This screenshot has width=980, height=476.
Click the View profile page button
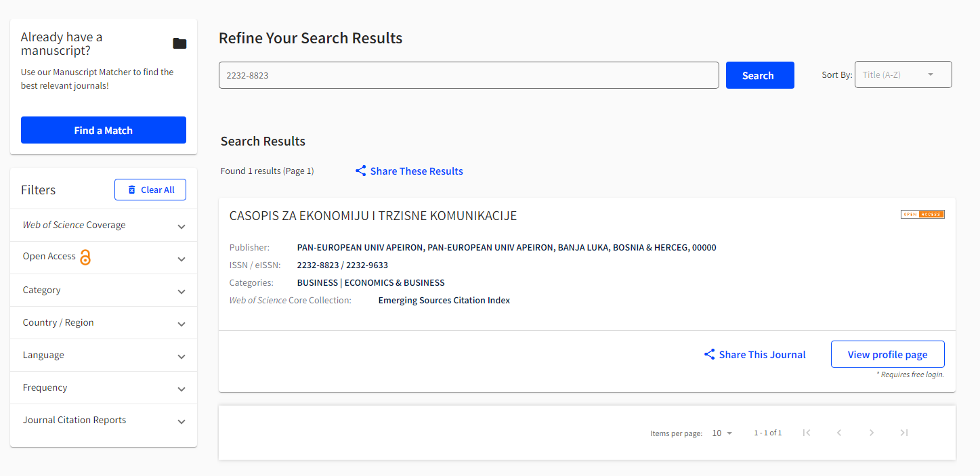point(887,355)
